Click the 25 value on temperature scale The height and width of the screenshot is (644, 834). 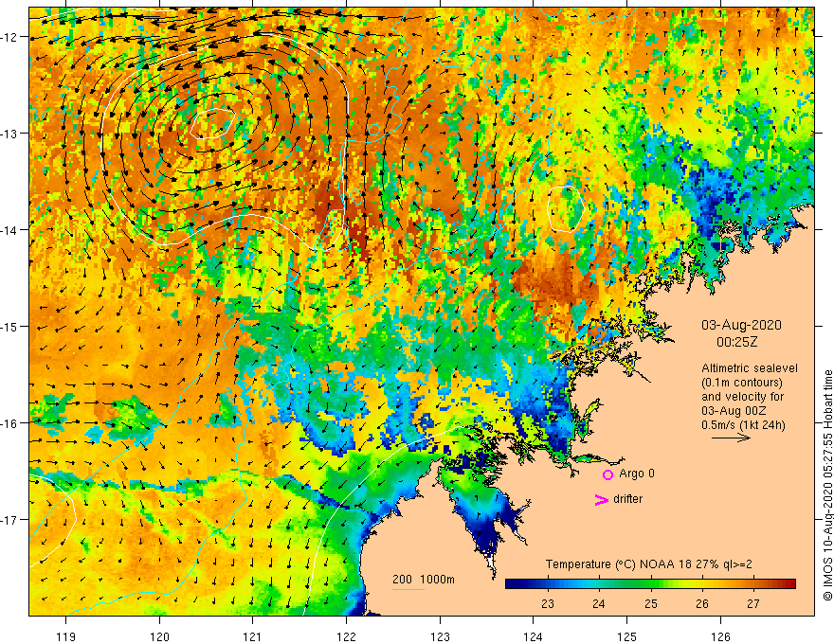[x=650, y=604]
